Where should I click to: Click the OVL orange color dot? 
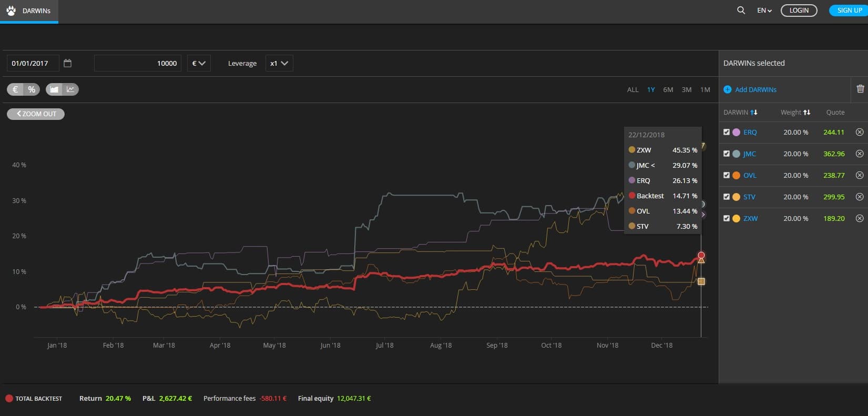tap(736, 175)
